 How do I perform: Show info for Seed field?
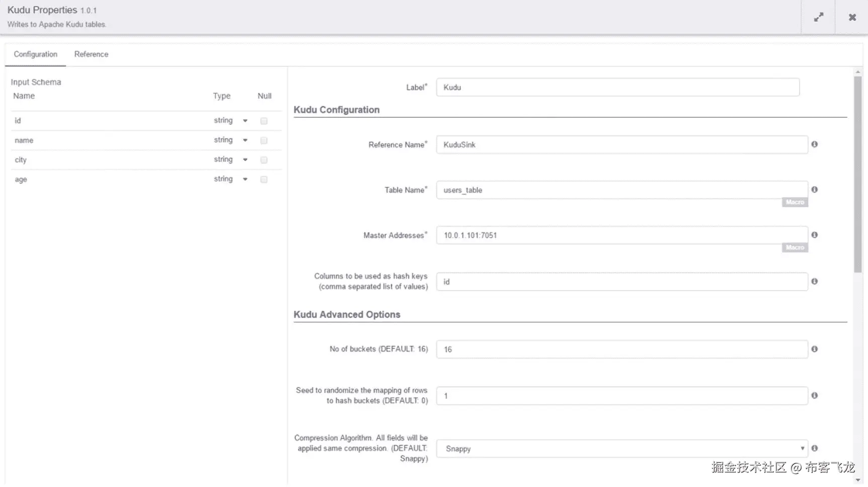coord(814,396)
